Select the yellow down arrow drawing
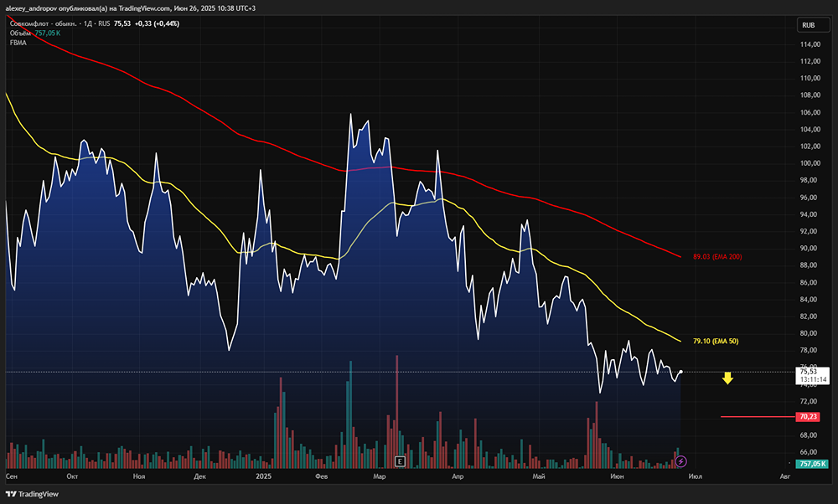 pyautogui.click(x=728, y=379)
